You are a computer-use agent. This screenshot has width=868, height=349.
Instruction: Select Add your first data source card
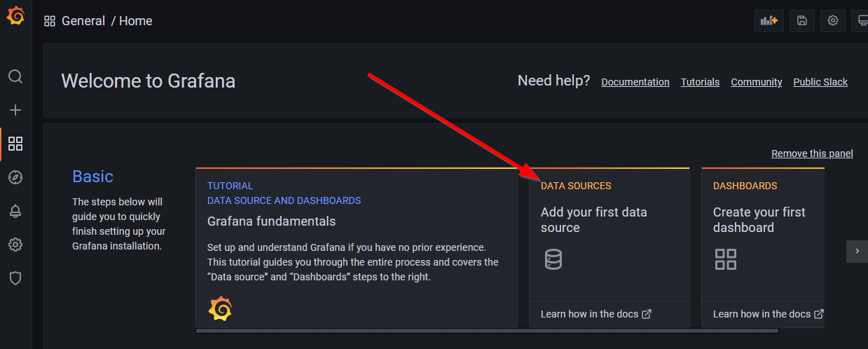tap(609, 247)
